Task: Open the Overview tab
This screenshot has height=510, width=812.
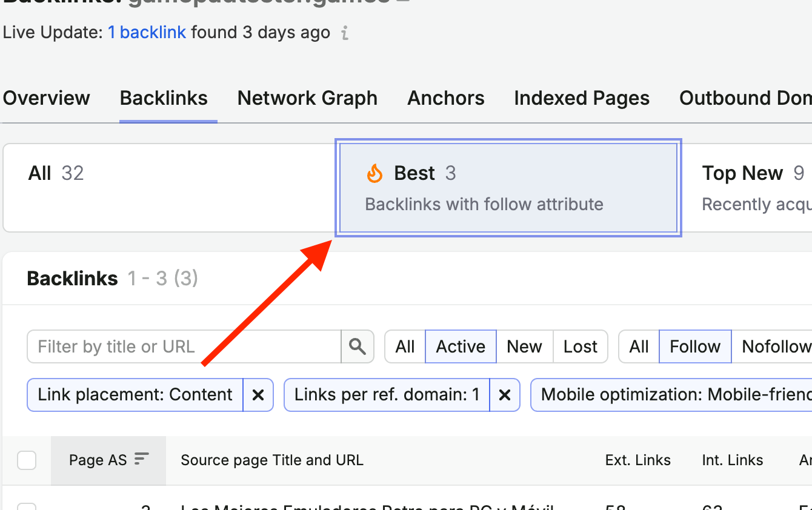Action: tap(47, 98)
